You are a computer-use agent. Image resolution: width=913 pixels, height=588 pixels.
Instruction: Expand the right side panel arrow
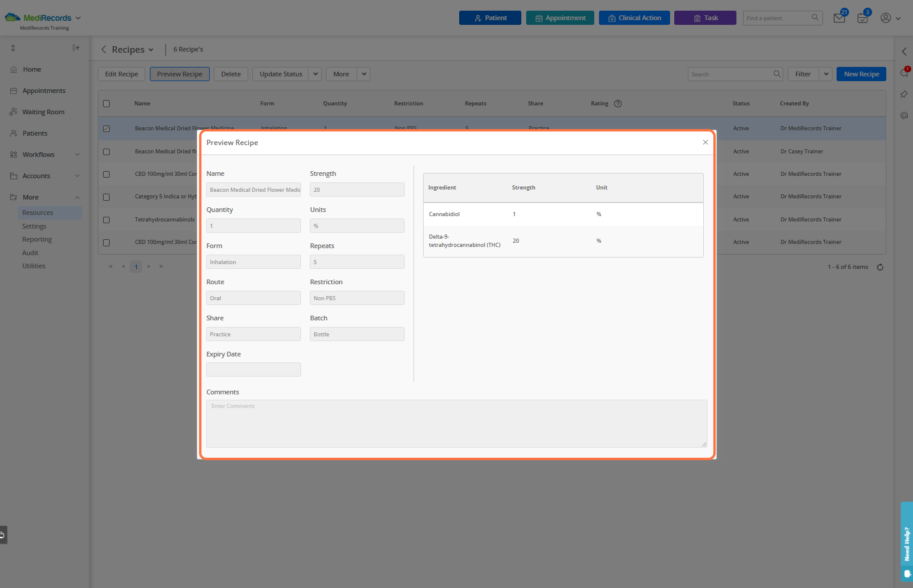904,52
